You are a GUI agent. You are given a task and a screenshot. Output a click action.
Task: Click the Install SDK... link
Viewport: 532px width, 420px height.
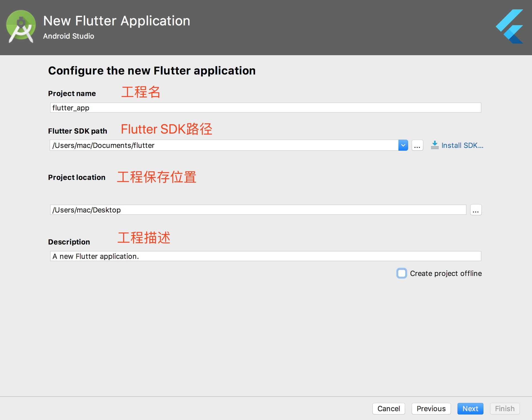[x=462, y=145]
